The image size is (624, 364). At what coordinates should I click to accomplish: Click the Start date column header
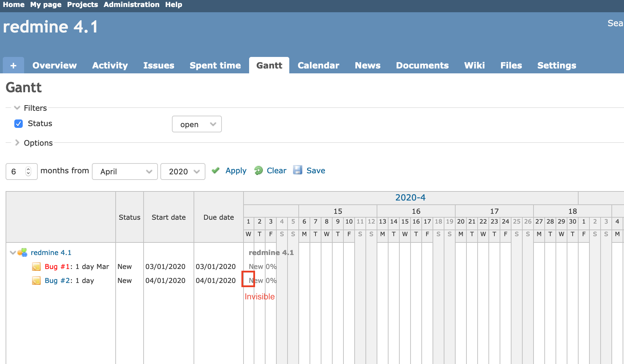pyautogui.click(x=168, y=217)
